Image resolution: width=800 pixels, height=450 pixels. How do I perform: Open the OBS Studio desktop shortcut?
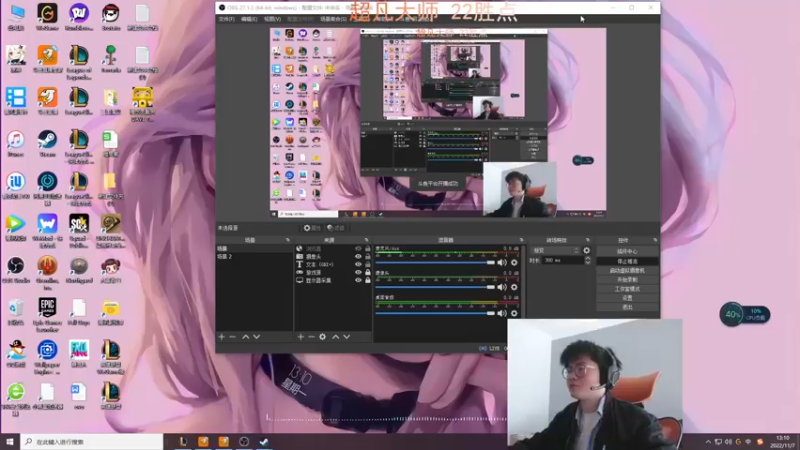(16, 270)
